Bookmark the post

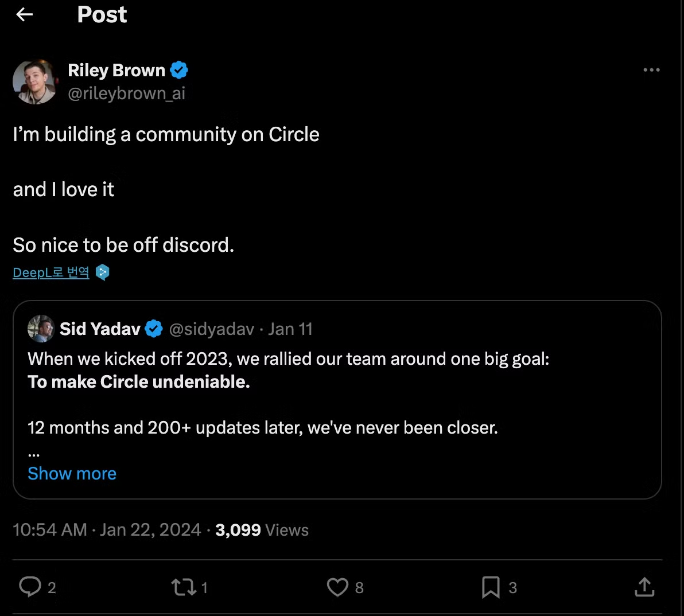pos(491,587)
